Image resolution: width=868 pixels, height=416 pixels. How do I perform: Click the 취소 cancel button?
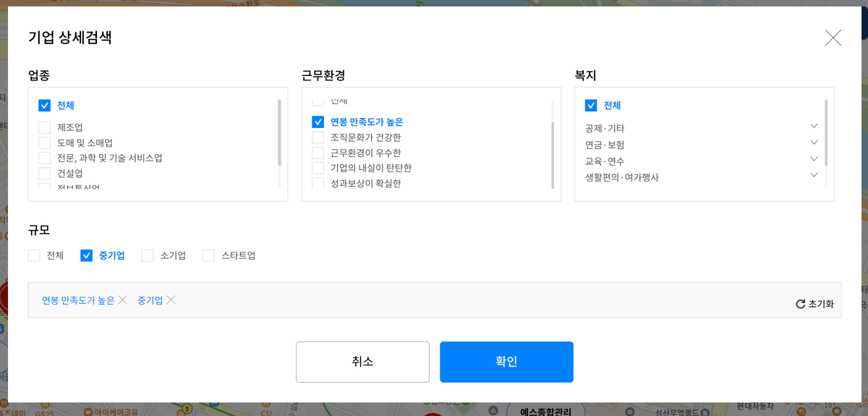tap(362, 362)
